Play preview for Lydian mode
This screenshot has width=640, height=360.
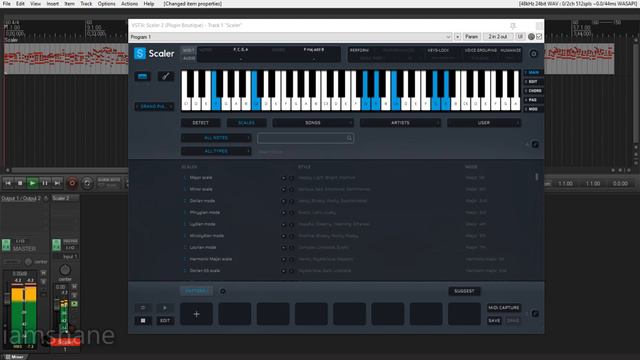click(x=284, y=224)
